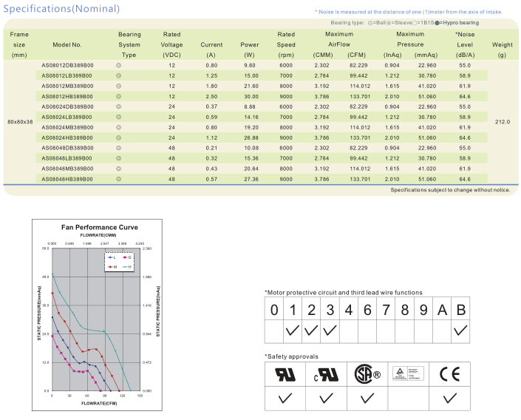Click the Fan Performance Curve chart title
Screen dimensions: 521x420
[100, 228]
